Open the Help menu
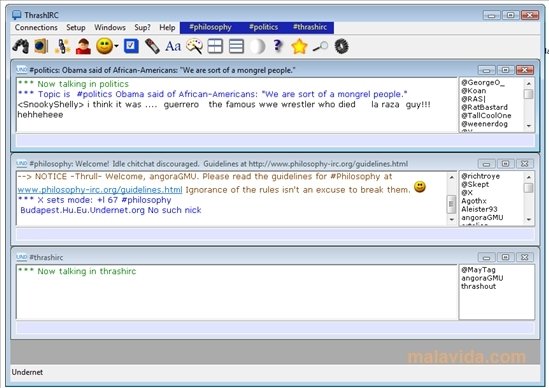549x388 pixels. 167,27
